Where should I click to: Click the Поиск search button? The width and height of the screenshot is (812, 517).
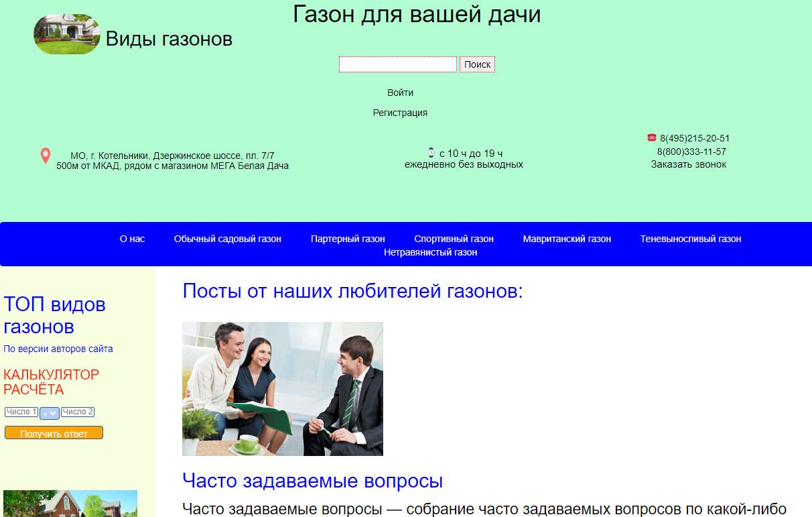[478, 64]
